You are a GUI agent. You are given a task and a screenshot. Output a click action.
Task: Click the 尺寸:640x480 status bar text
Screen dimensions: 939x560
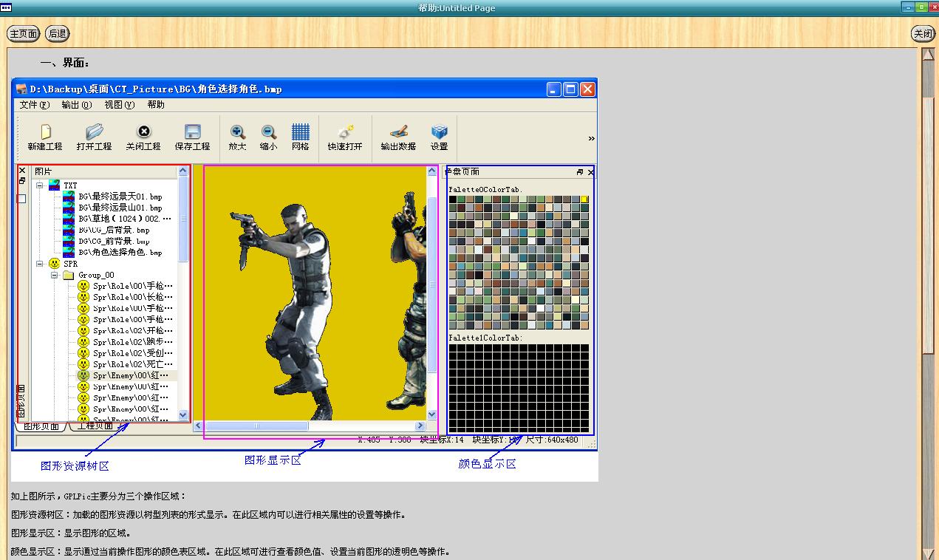click(552, 440)
